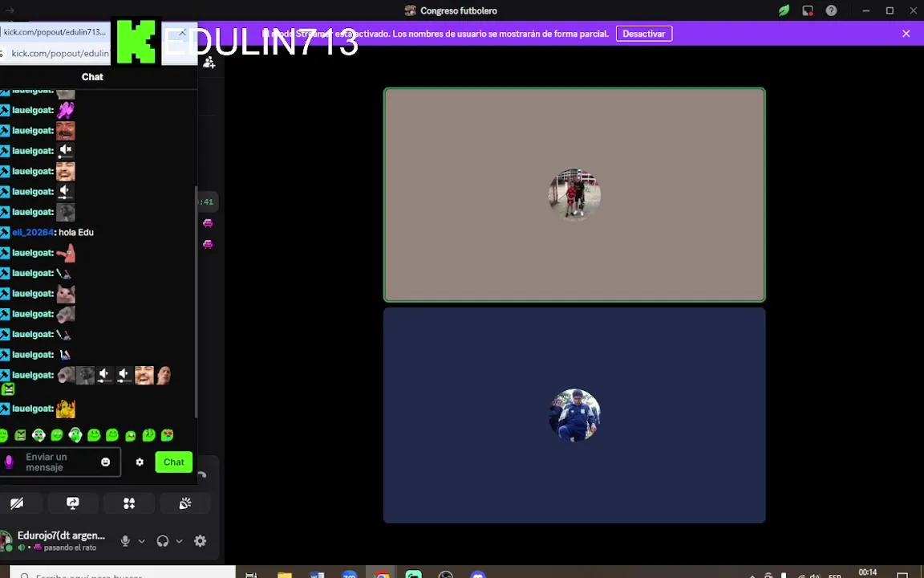Click the green leaf icon in title bar

pyautogui.click(x=784, y=10)
